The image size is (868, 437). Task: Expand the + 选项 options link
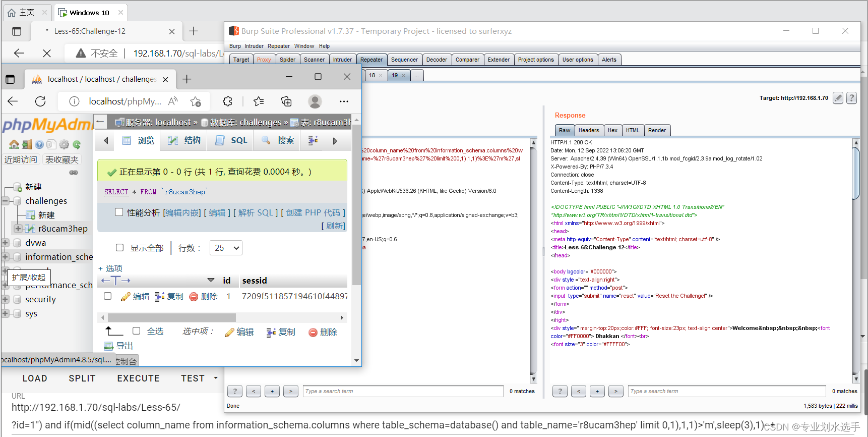110,268
